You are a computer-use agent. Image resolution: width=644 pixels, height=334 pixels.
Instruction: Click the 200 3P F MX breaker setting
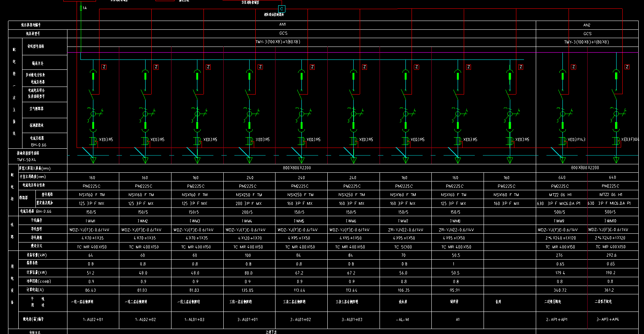point(248,204)
